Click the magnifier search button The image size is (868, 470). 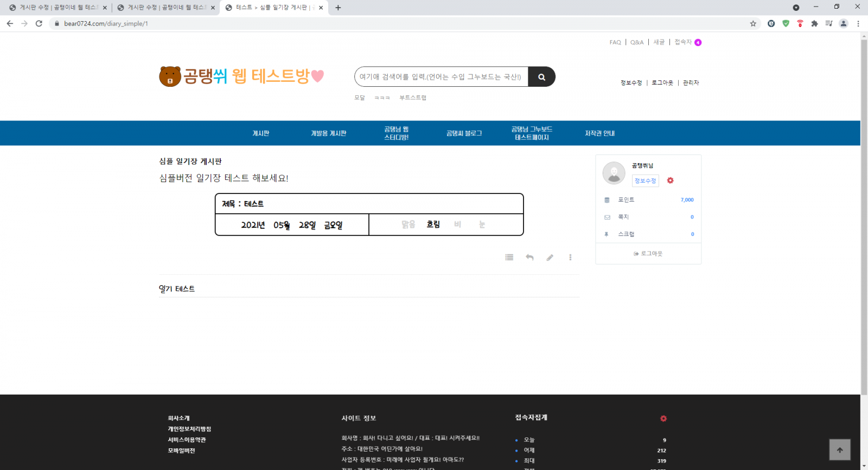pyautogui.click(x=541, y=77)
